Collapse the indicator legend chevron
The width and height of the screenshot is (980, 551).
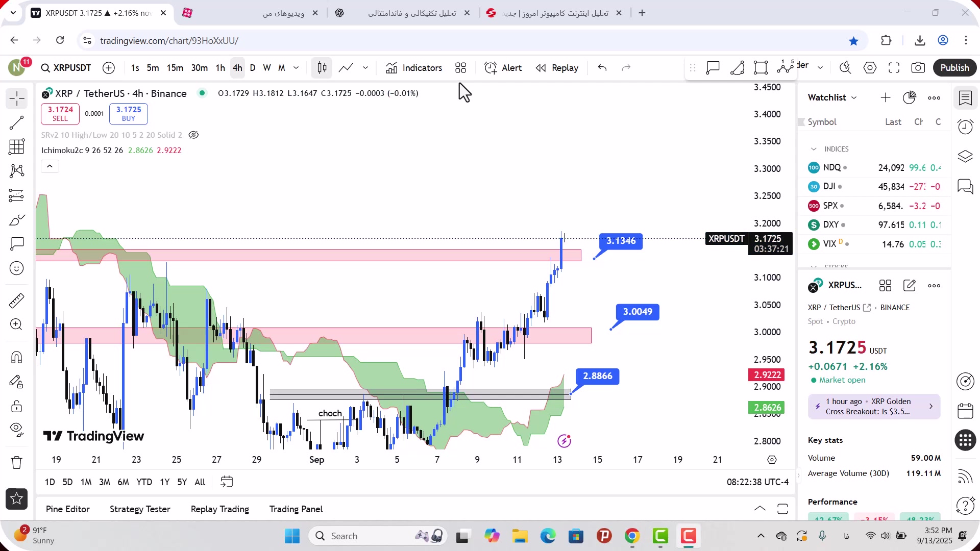[50, 166]
